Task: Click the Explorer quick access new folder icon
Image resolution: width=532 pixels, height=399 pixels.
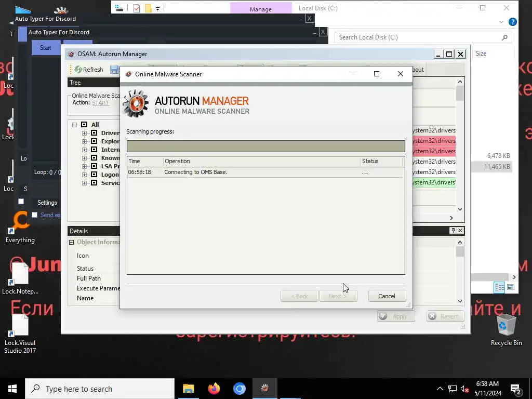Action: coord(148,8)
